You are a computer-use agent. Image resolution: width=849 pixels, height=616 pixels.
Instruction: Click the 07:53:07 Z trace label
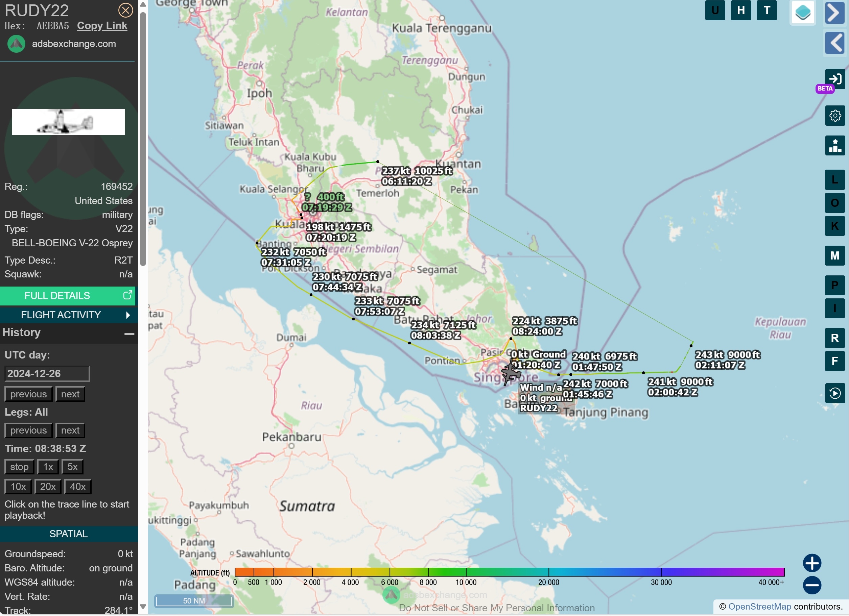click(x=380, y=312)
